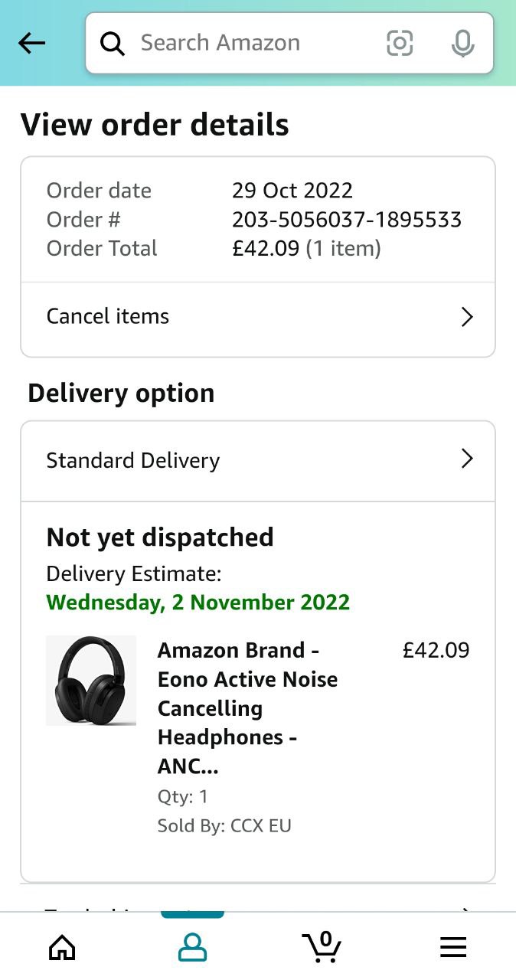Screen dimensions: 516x980
Task: Tap the microphone voice search icon
Action: [462, 44]
